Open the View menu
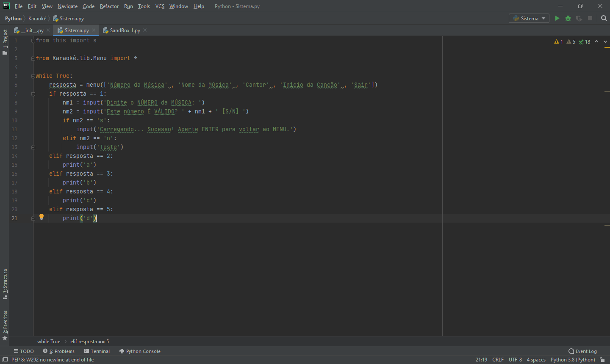 coord(47,6)
